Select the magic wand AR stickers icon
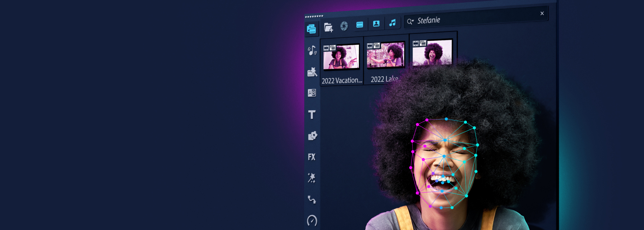The height and width of the screenshot is (230, 644). tap(312, 178)
